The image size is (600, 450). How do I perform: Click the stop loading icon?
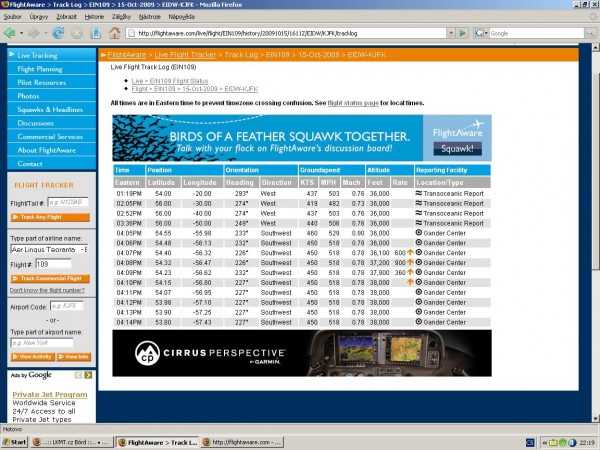[77, 33]
